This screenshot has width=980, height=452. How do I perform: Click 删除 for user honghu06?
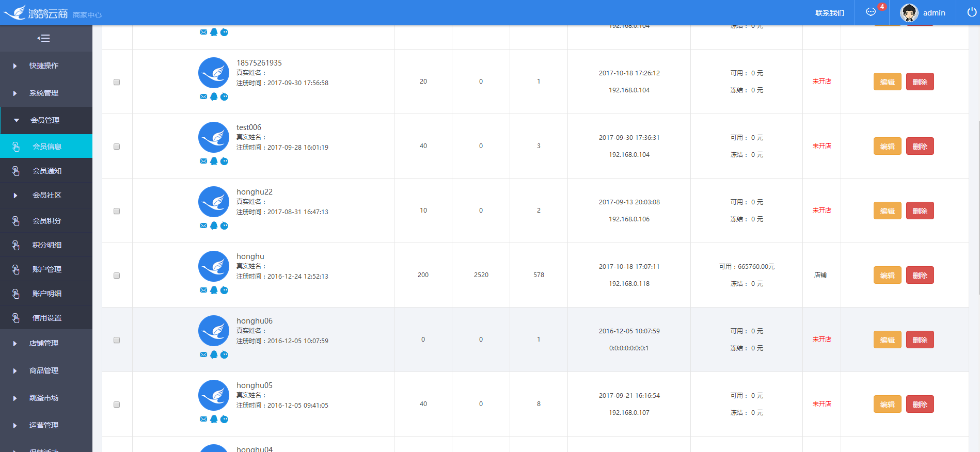pos(920,340)
